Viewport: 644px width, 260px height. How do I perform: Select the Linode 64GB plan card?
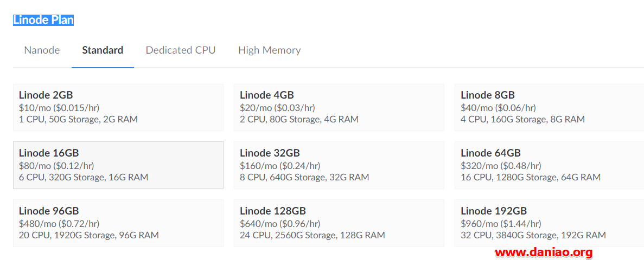coord(549,165)
